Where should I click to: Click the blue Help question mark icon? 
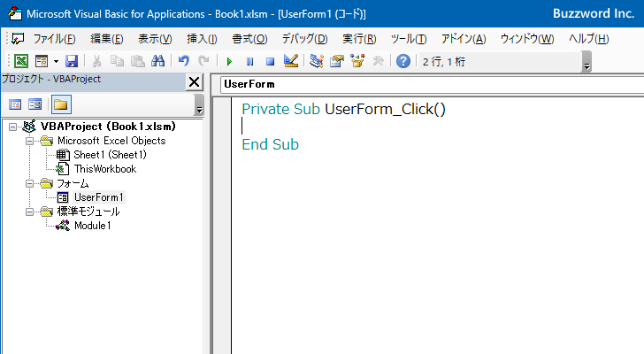pos(403,61)
